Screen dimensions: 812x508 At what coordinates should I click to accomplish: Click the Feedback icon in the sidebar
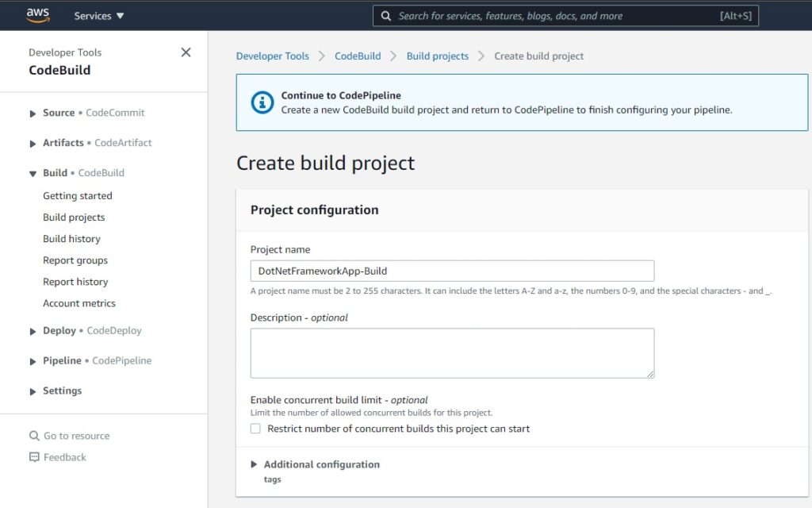[34, 456]
